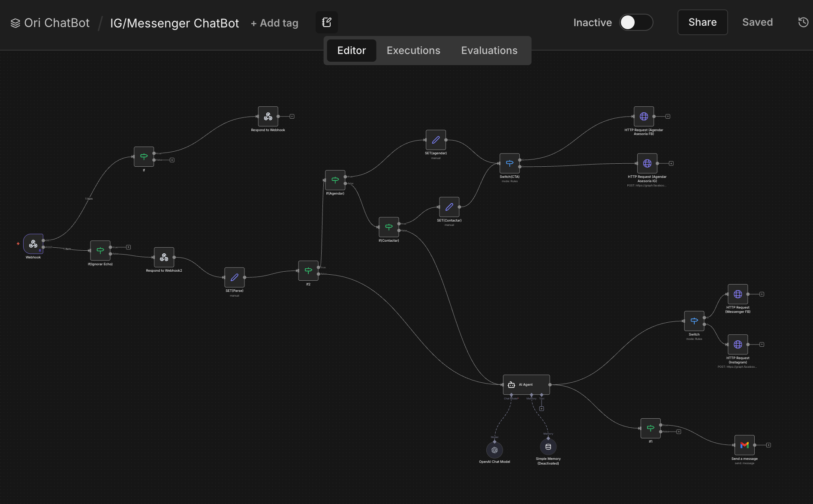Open the Switch(CTA) node
813x504 pixels.
point(510,163)
